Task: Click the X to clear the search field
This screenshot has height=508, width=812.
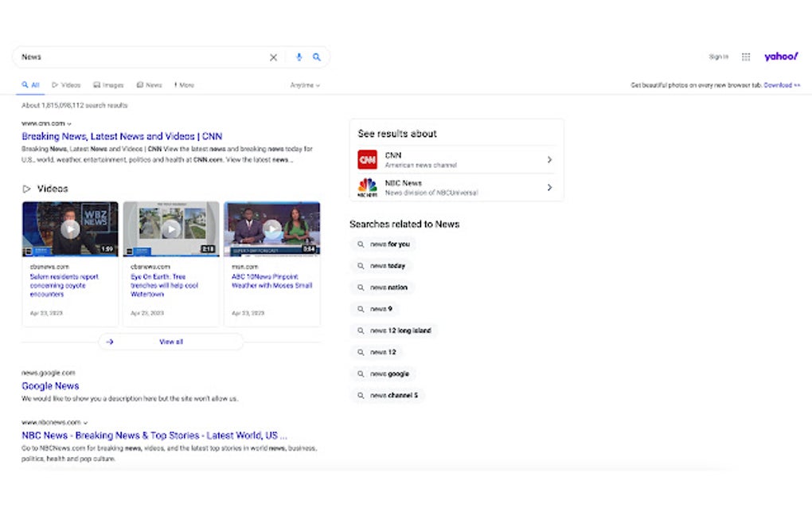Action: (273, 57)
